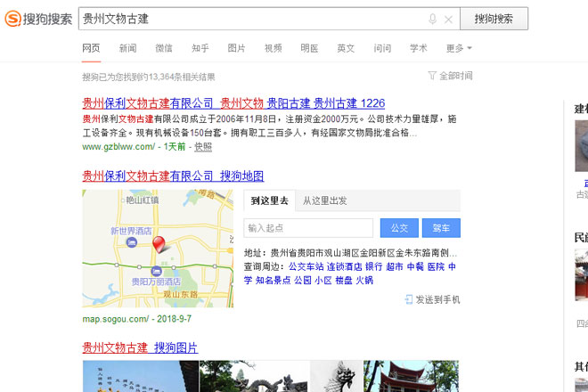The width and height of the screenshot is (588, 392).
Task: Search nearby 知名景点
Action: point(273,281)
